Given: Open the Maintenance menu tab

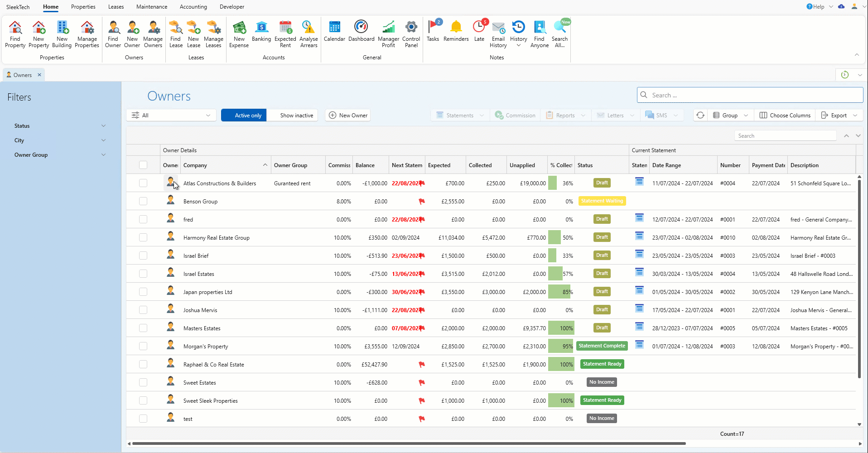Looking at the screenshot, I should point(152,7).
